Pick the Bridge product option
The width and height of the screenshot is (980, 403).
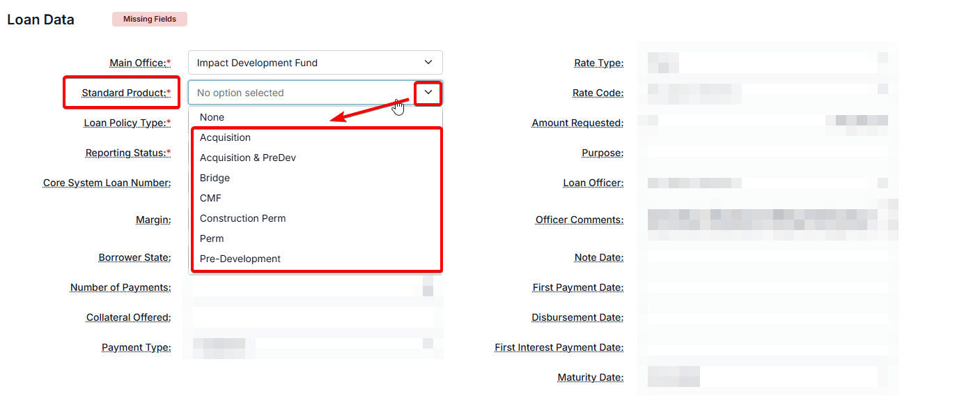pos(215,178)
